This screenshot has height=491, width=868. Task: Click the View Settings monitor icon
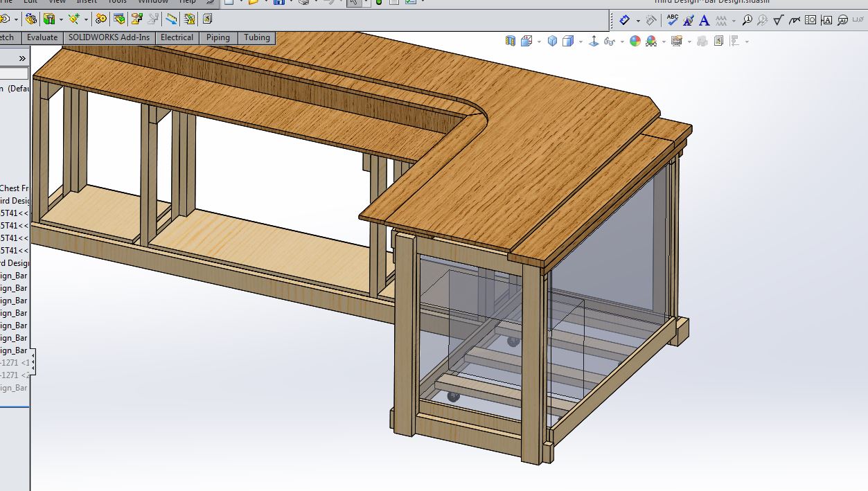tap(677, 41)
